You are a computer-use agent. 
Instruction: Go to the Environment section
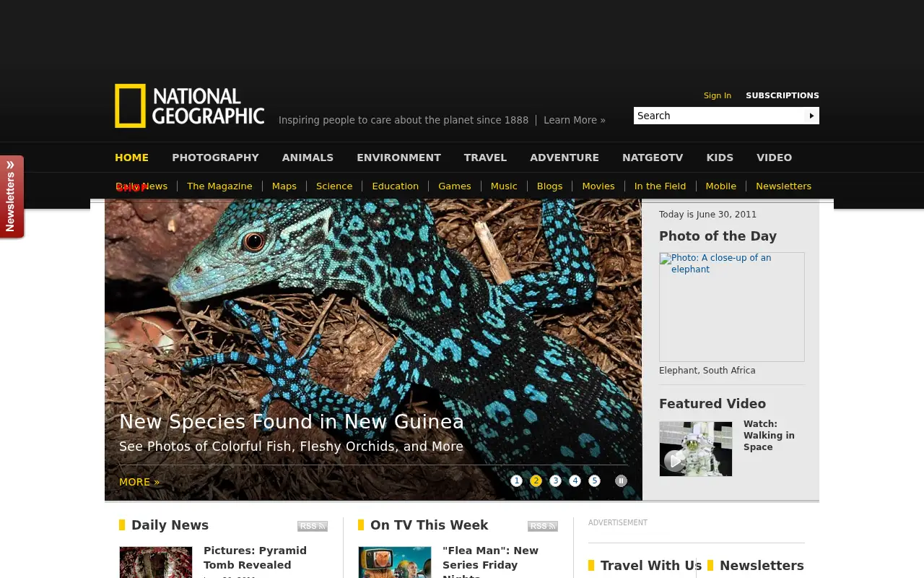click(398, 158)
